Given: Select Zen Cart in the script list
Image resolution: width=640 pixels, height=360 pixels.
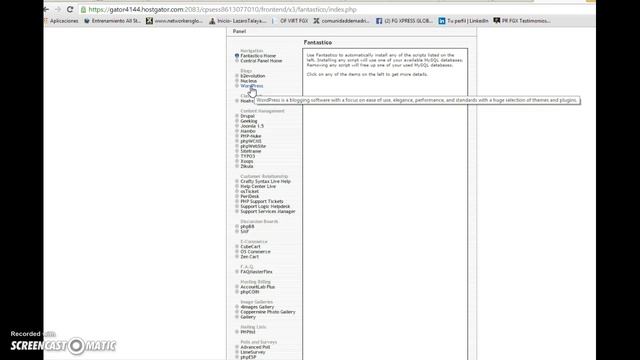Looking at the screenshot, I should [249, 257].
